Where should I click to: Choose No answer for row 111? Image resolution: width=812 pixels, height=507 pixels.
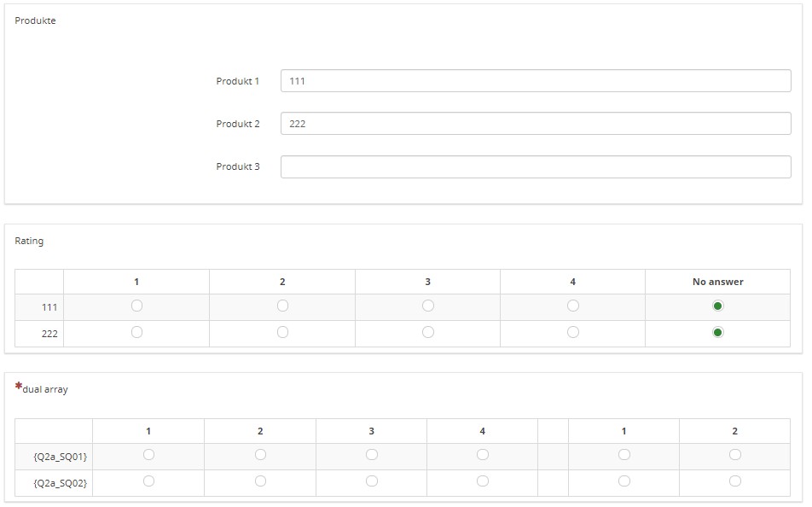(x=718, y=306)
